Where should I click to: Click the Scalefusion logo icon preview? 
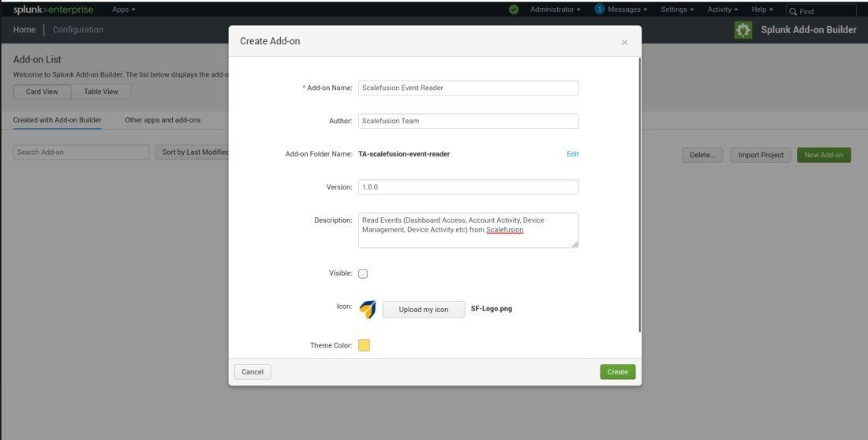click(x=368, y=309)
